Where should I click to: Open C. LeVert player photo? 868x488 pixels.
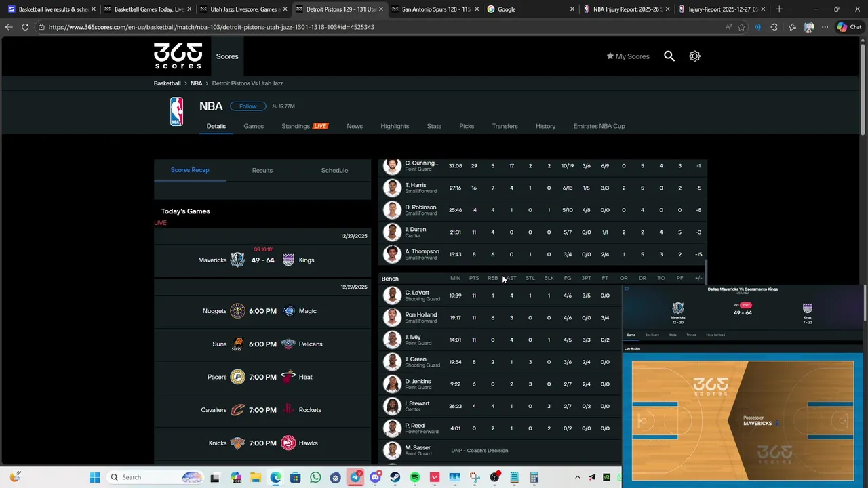click(x=392, y=296)
